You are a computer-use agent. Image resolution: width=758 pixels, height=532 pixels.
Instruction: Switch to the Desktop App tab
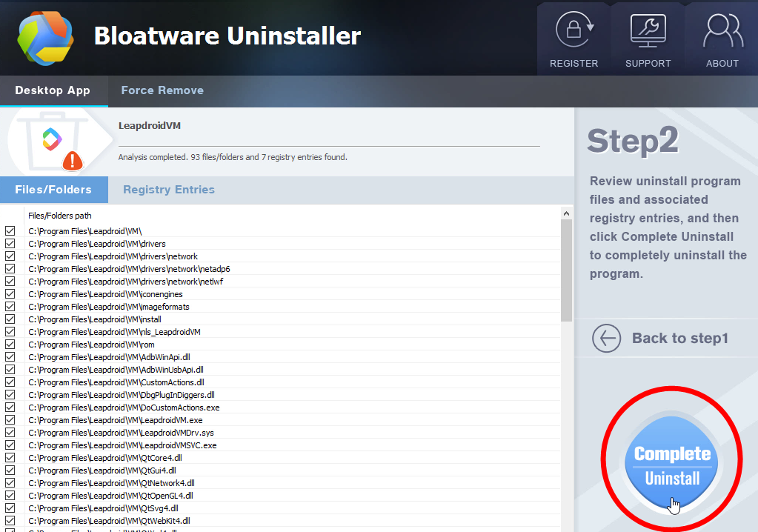tap(53, 90)
